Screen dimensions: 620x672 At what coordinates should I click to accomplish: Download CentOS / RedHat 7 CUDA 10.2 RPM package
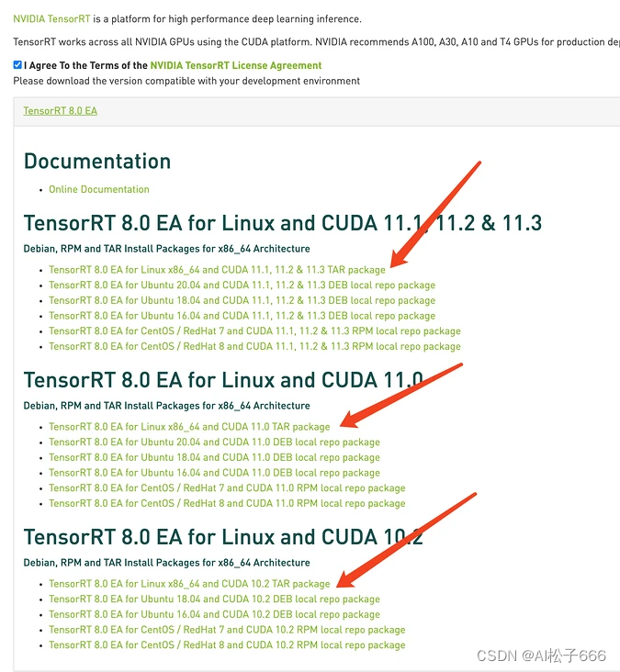[227, 630]
